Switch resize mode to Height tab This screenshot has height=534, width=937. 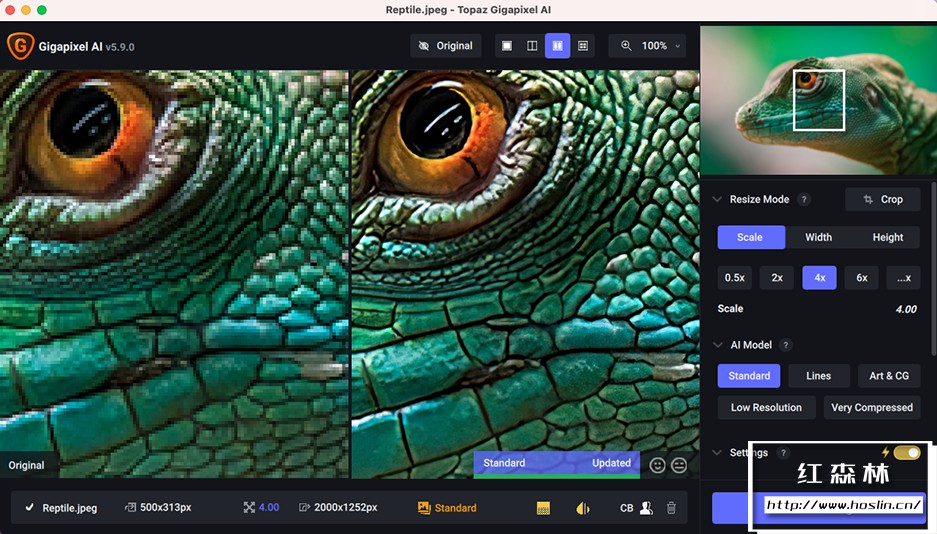(x=887, y=237)
